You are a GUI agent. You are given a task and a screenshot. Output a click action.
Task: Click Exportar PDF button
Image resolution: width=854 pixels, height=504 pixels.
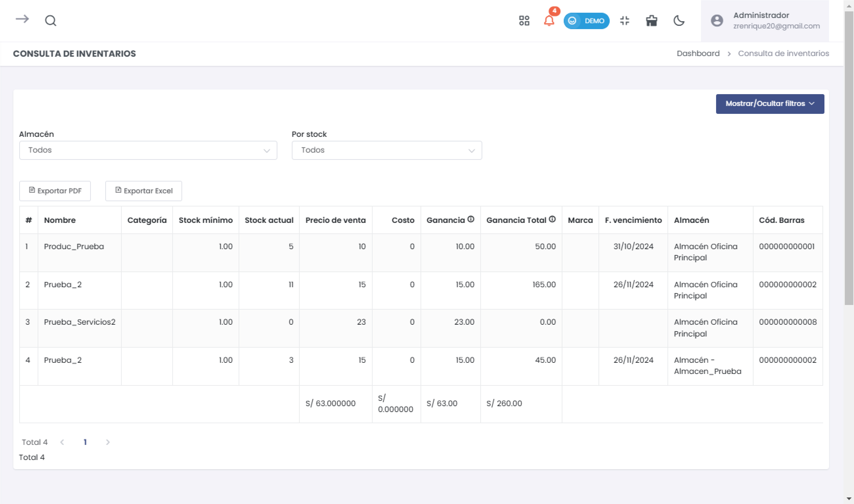[x=55, y=191]
